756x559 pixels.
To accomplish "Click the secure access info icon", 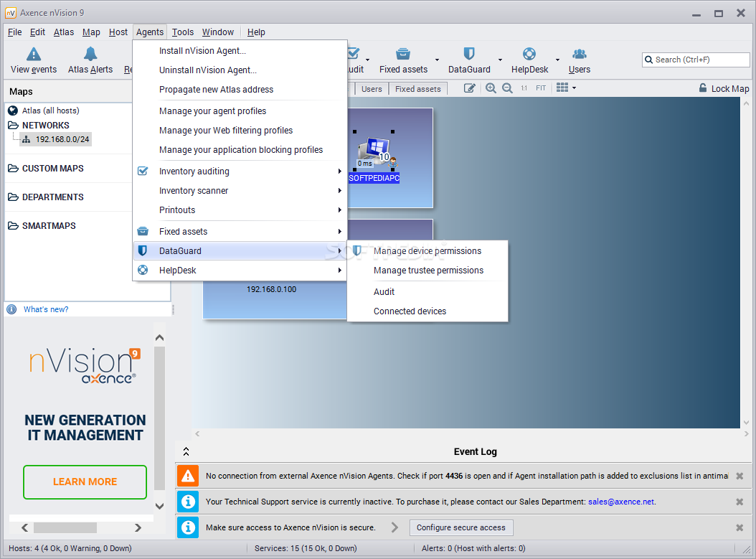I will pyautogui.click(x=187, y=527).
